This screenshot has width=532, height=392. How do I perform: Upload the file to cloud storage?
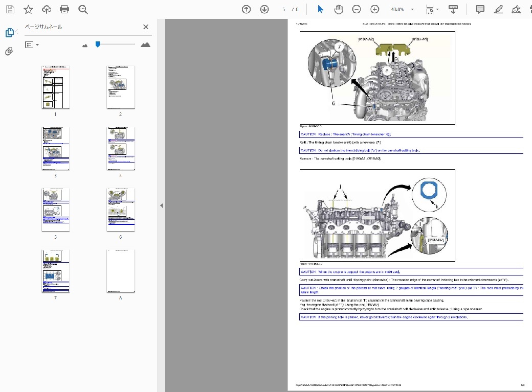pos(47,9)
